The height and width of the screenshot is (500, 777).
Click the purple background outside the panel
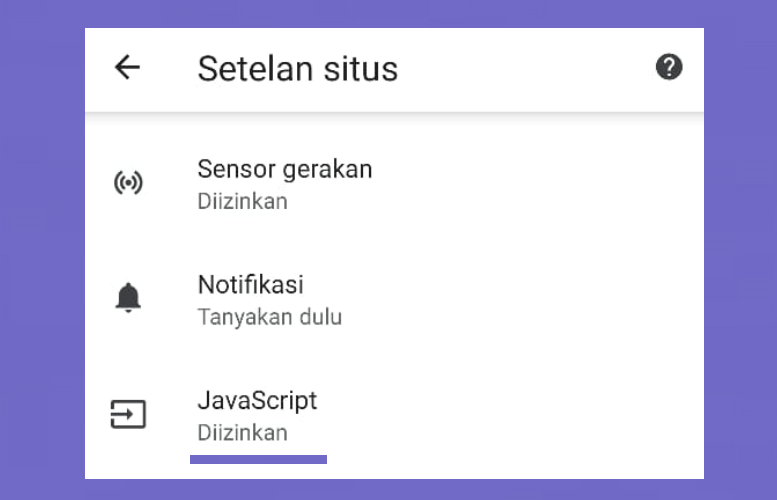(x=42, y=250)
